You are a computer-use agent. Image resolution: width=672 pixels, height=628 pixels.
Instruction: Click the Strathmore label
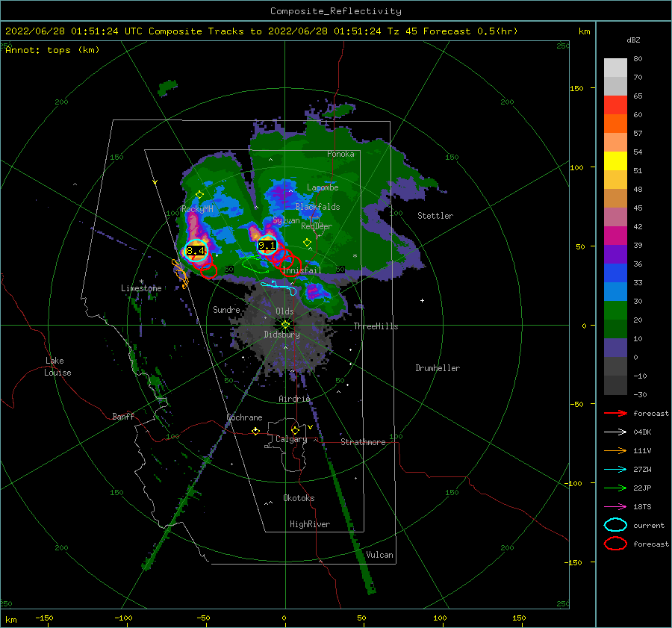click(x=363, y=442)
